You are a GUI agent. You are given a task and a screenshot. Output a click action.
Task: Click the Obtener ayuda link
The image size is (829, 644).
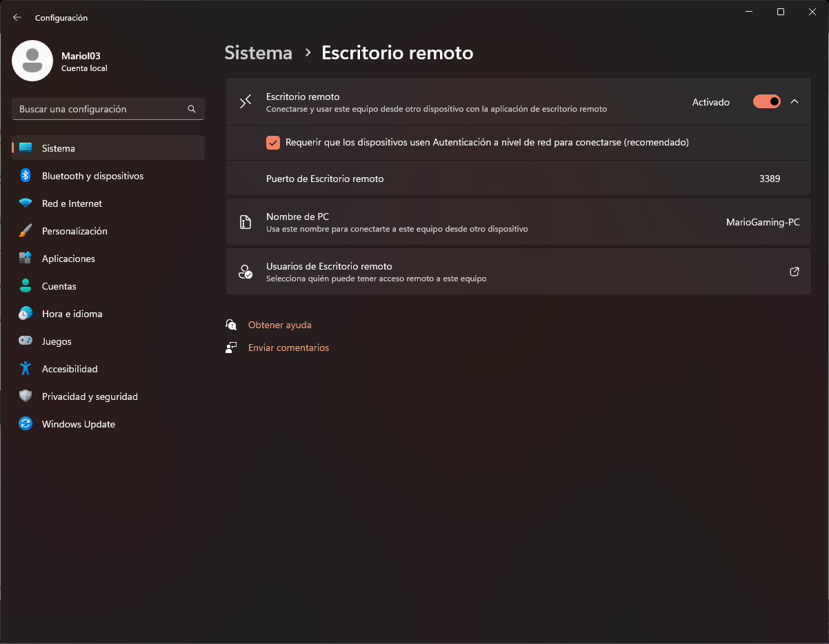279,325
